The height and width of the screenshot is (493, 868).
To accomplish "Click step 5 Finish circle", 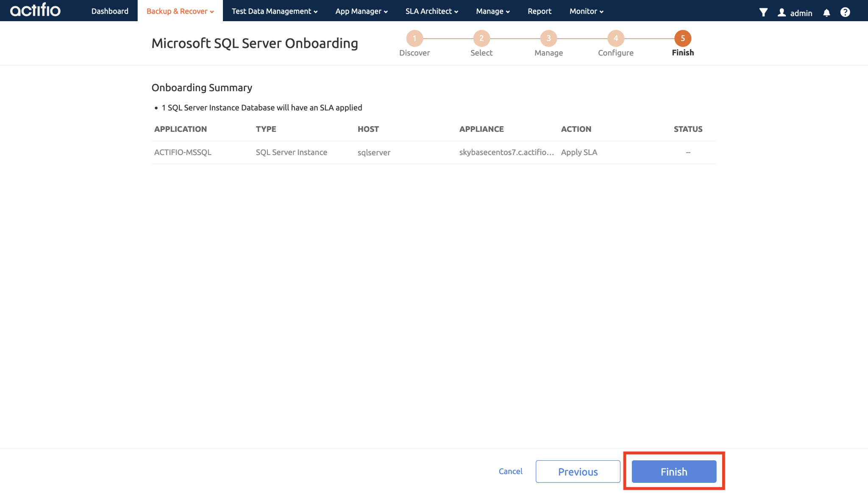I will tap(682, 38).
